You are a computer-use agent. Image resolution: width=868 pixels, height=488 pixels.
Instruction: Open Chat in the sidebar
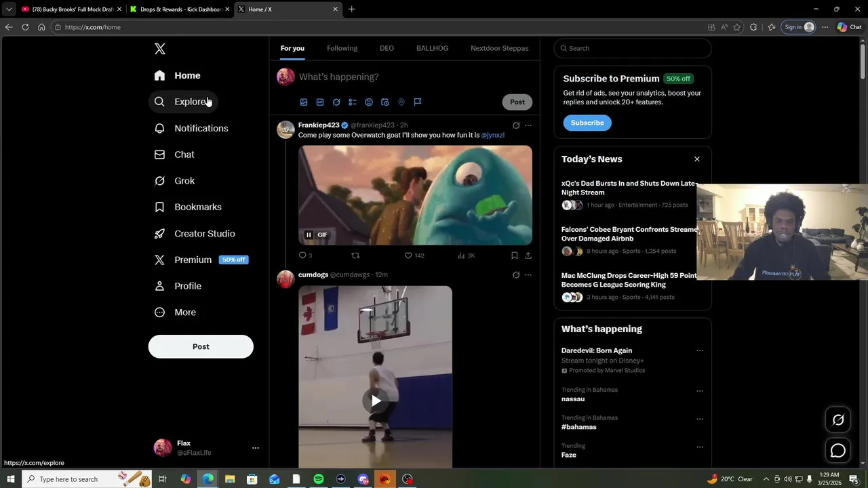(x=174, y=155)
